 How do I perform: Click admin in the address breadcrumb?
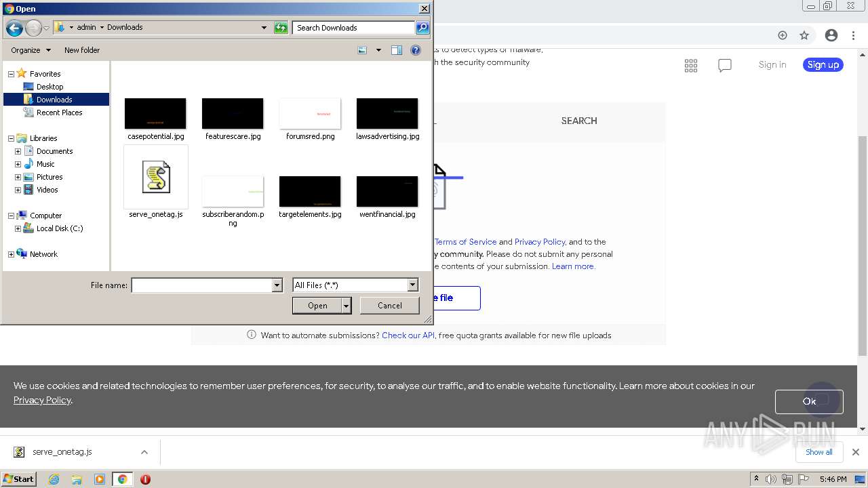click(86, 27)
